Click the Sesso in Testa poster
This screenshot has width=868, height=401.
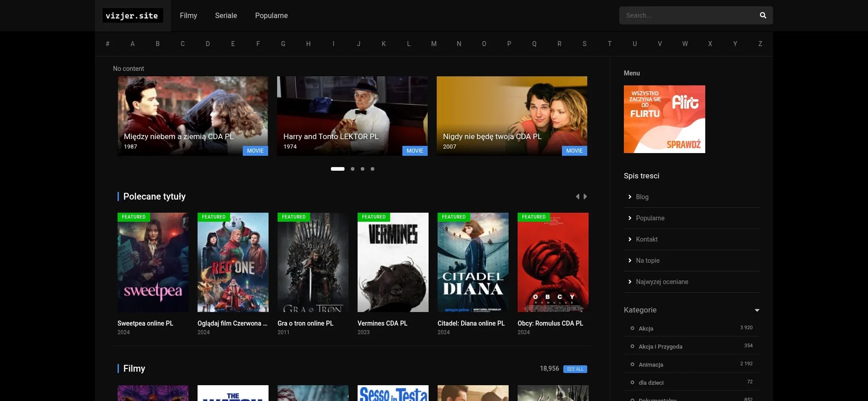[393, 393]
